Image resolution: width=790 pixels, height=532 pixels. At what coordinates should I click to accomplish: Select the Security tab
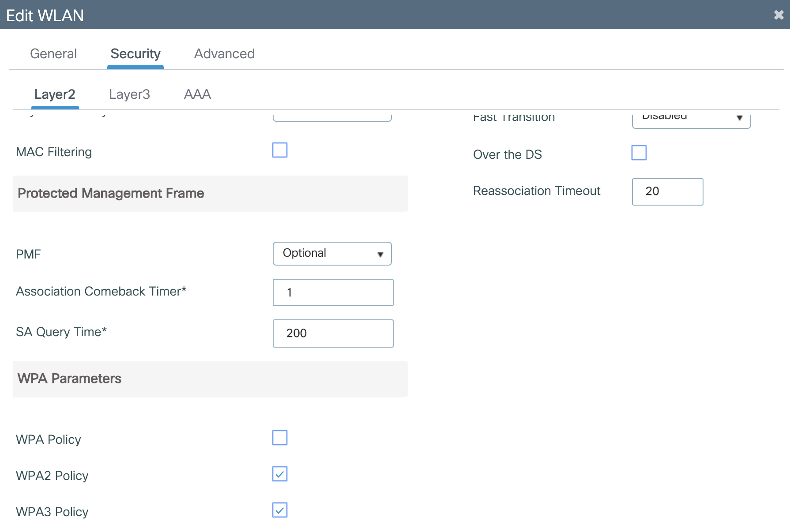(135, 54)
